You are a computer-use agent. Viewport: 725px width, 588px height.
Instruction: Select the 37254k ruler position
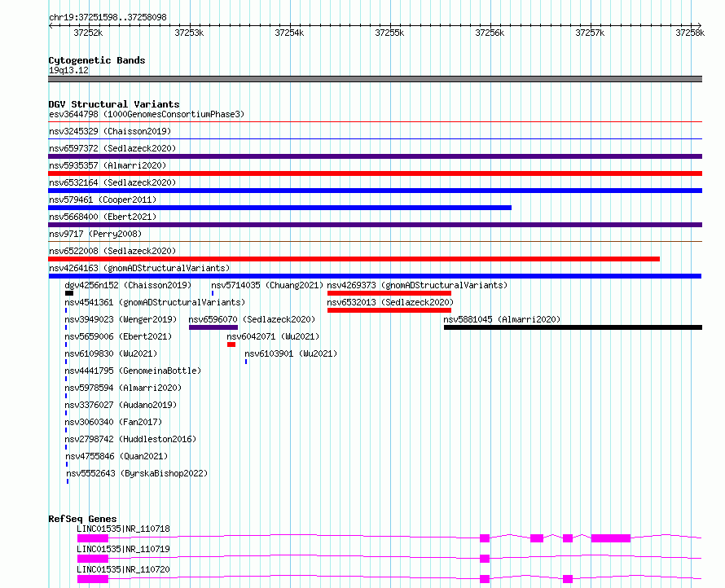[289, 33]
